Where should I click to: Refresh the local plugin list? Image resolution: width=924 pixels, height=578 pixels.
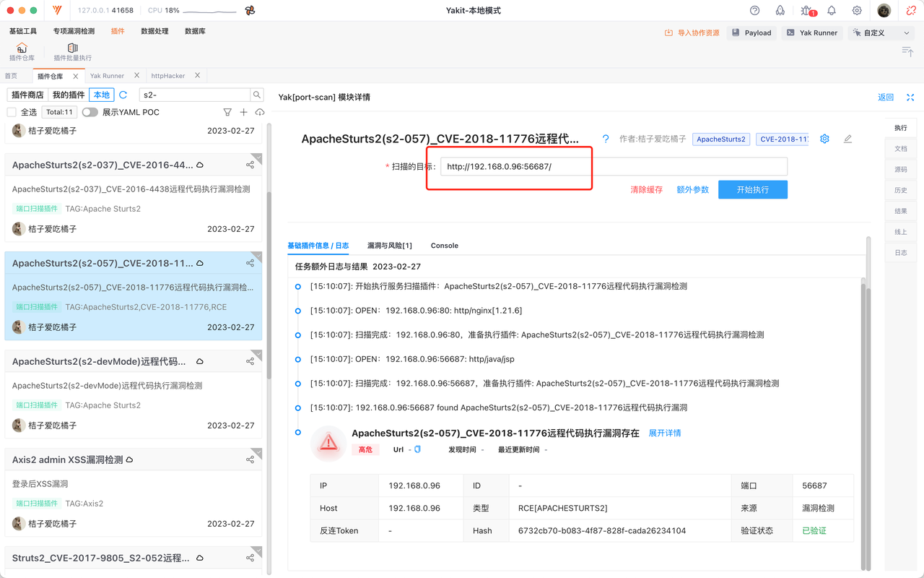(123, 95)
